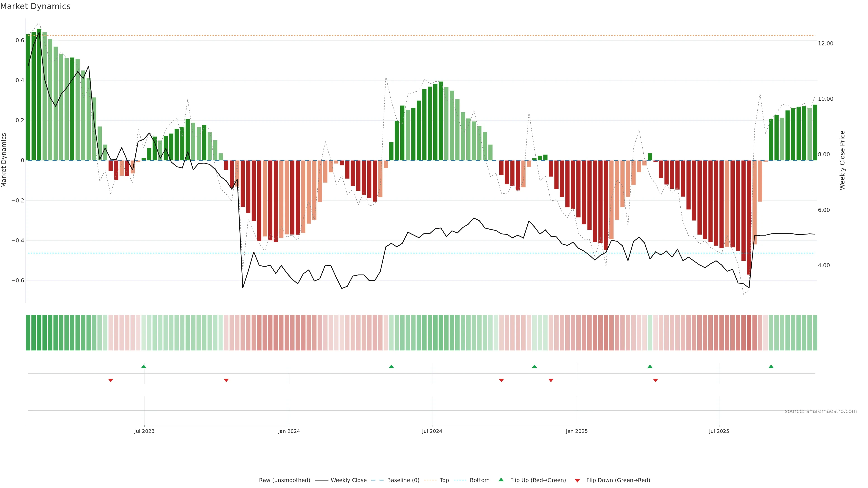Screen dimensions: 868x488
Task: Click the first red flip-down marker before Jul 2023
Action: pyautogui.click(x=111, y=380)
